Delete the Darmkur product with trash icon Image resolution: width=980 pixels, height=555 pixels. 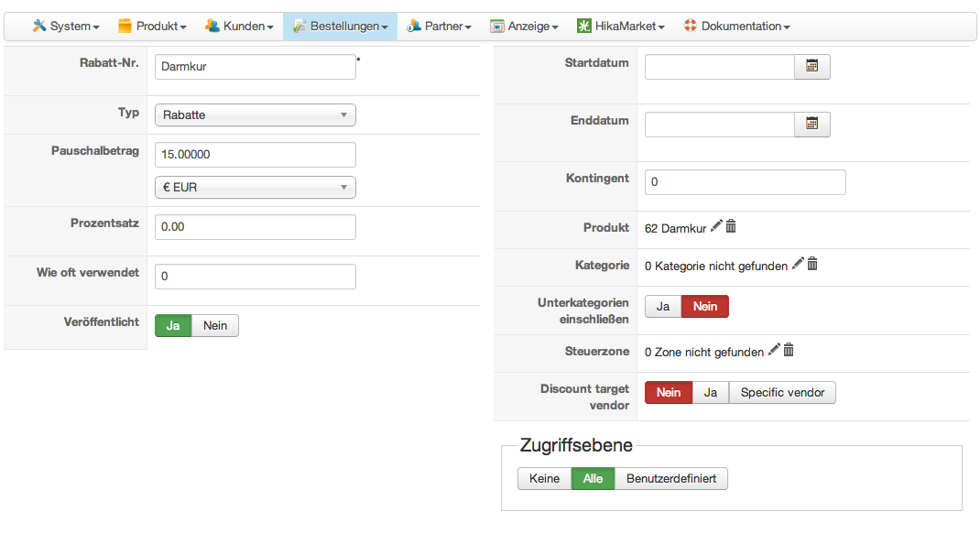click(x=731, y=226)
